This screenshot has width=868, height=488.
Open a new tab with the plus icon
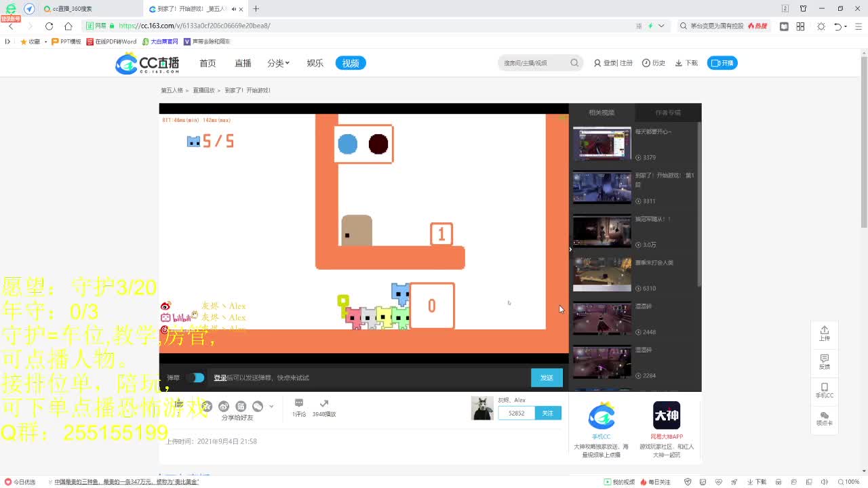pos(256,9)
